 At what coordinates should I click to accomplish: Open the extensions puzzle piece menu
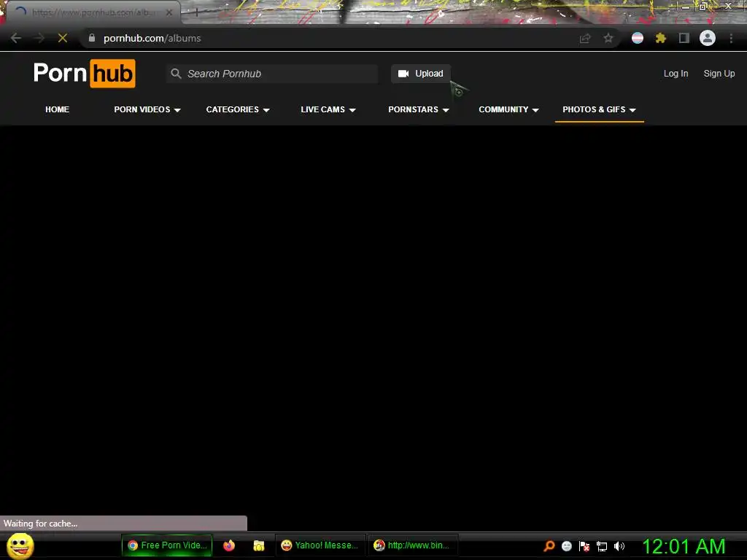(x=661, y=38)
